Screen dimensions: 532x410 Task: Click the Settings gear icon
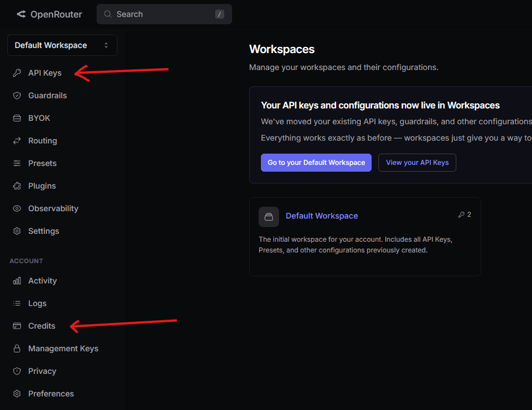(x=17, y=231)
